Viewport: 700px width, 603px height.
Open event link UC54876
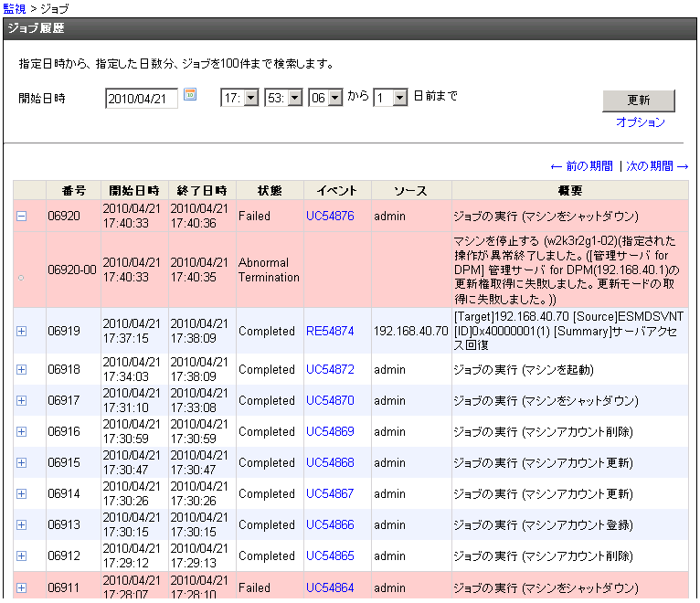pos(330,216)
